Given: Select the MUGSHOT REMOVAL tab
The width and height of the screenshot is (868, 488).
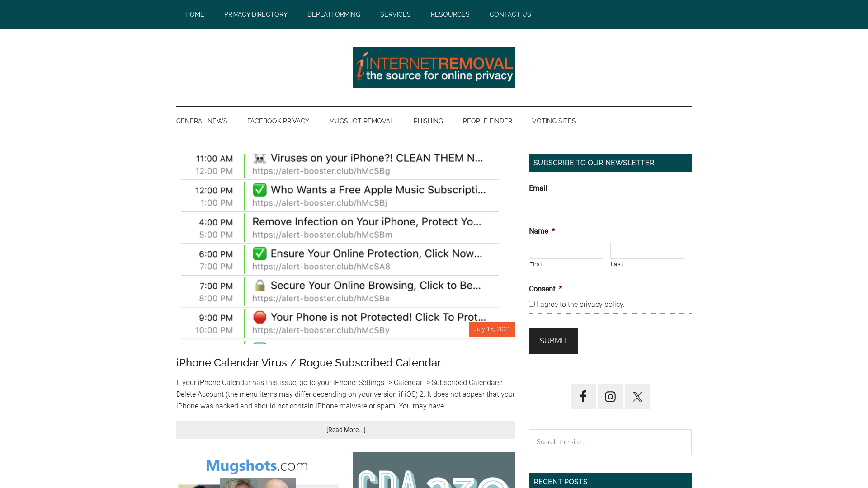Looking at the screenshot, I should point(361,121).
